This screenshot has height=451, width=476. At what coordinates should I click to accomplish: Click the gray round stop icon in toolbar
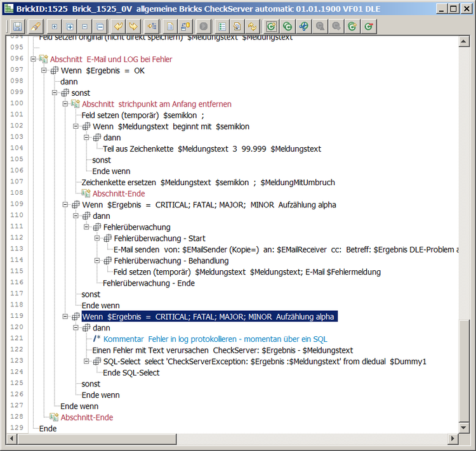[x=203, y=27]
